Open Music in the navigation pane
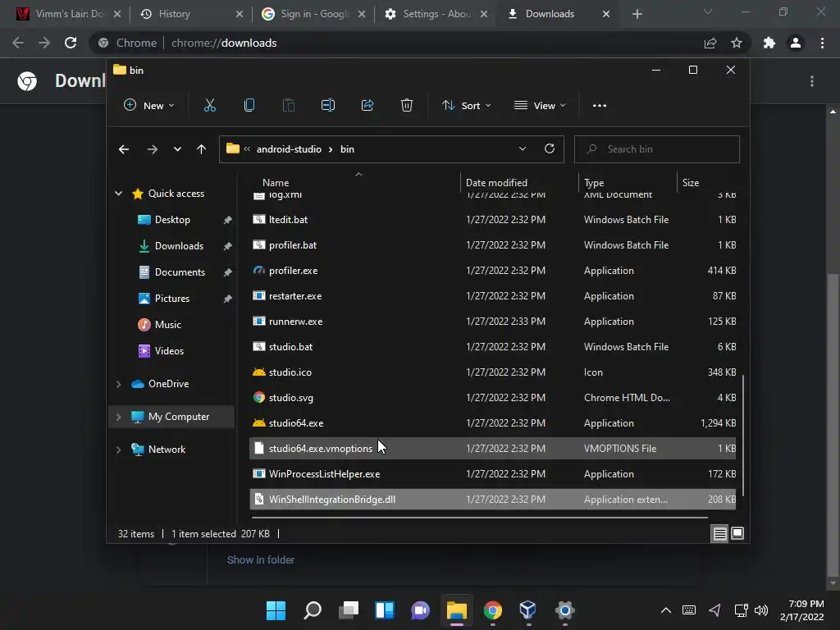The image size is (840, 630). (x=167, y=325)
